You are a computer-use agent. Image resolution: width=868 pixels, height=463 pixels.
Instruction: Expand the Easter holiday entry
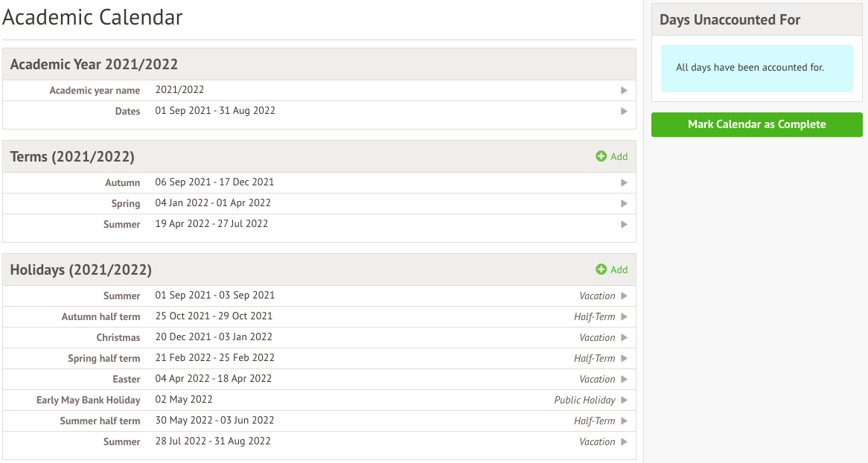coord(624,379)
